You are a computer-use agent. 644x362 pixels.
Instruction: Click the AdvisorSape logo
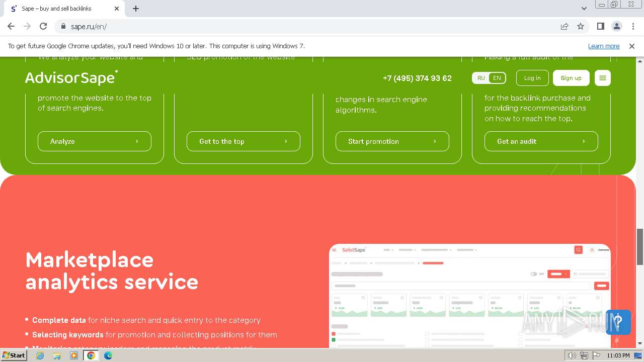tap(71, 77)
